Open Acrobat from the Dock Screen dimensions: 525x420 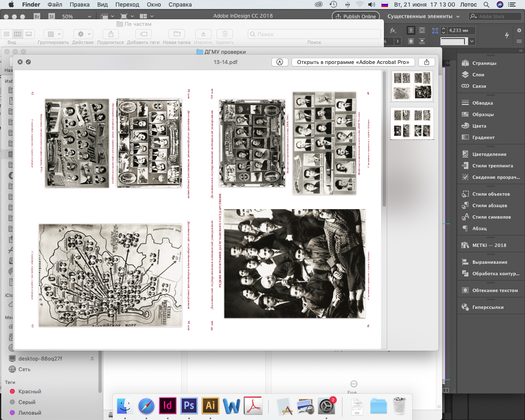(x=253, y=406)
